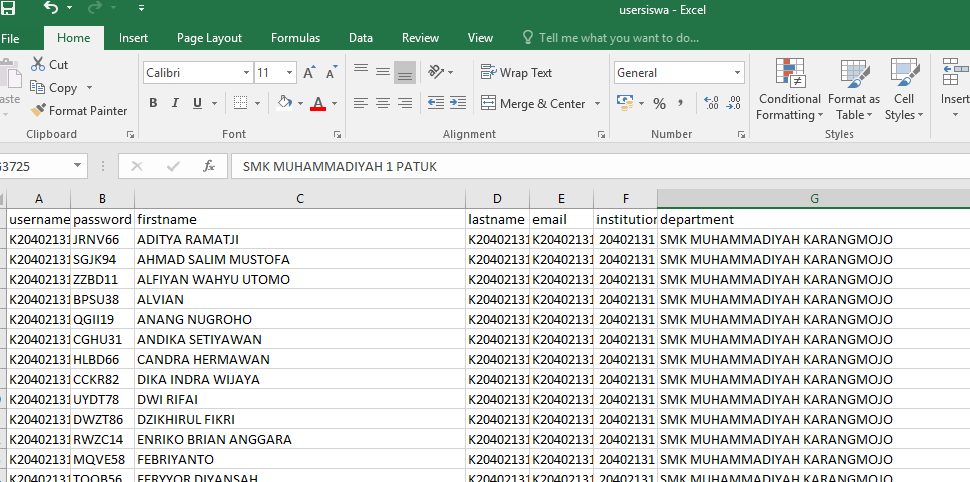Image resolution: width=970 pixels, height=482 pixels.
Task: Apply percent style
Action: click(x=659, y=103)
